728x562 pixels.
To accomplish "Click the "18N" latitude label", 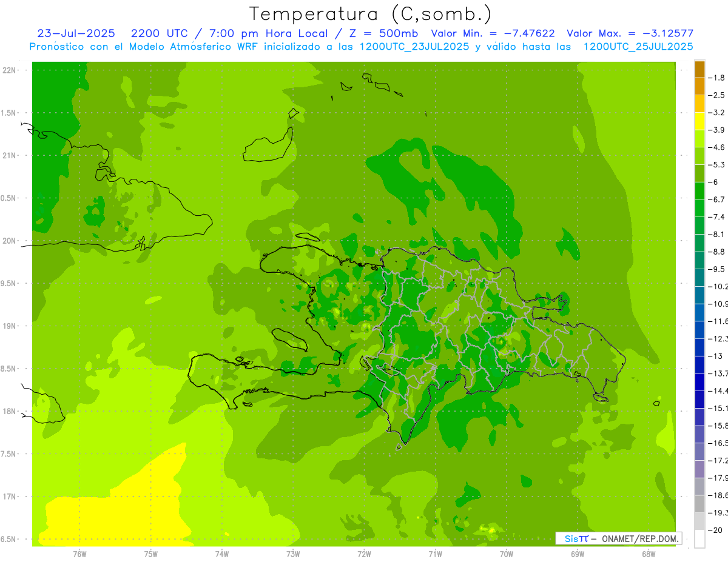I will pos(9,411).
